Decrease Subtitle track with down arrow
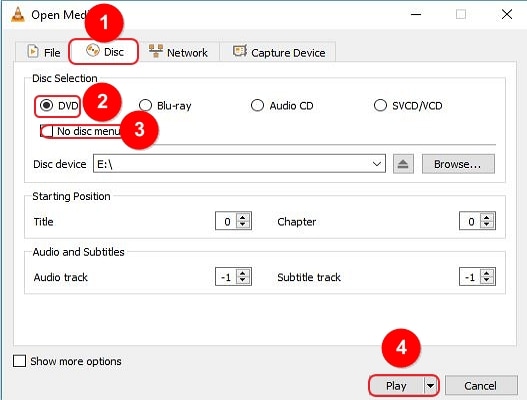Screen dimensions: 527x400 click(487, 281)
